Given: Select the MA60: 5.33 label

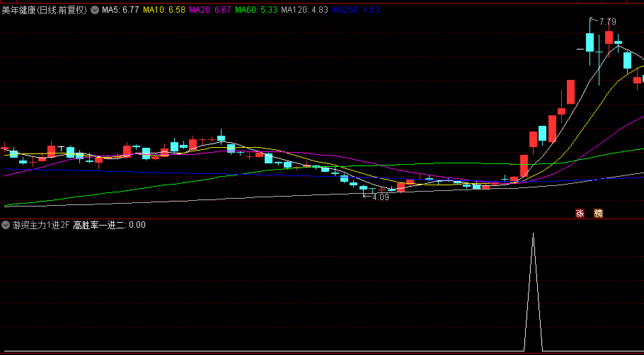Looking at the screenshot, I should point(256,11).
